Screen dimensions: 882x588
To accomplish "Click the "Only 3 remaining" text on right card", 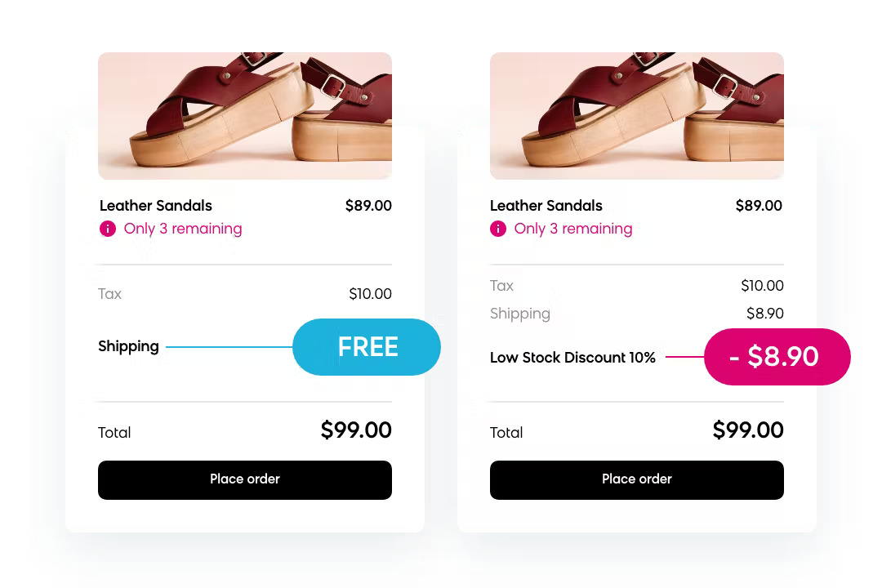I will click(573, 229).
